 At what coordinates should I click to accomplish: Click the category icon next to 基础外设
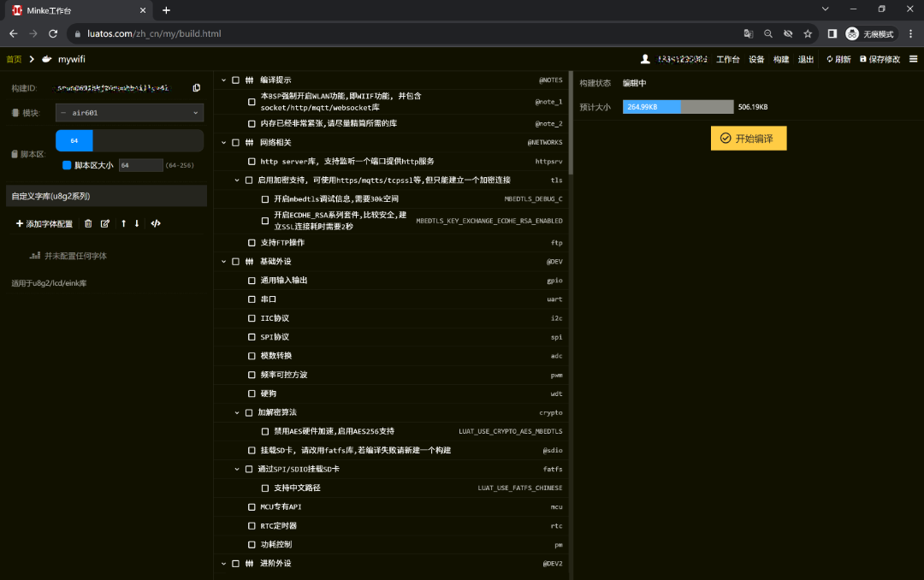pos(249,262)
